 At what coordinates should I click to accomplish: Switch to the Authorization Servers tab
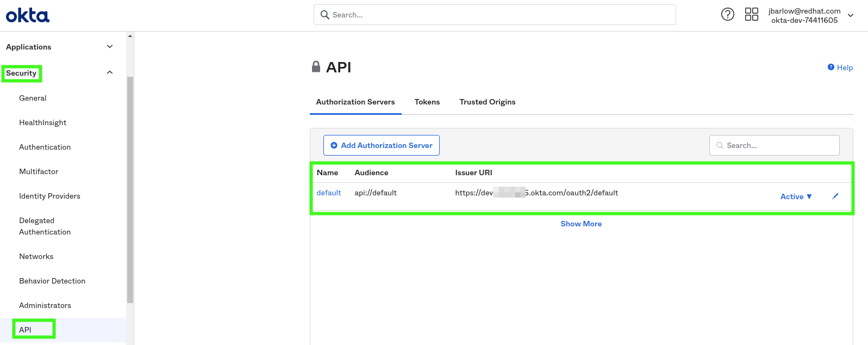coord(355,102)
